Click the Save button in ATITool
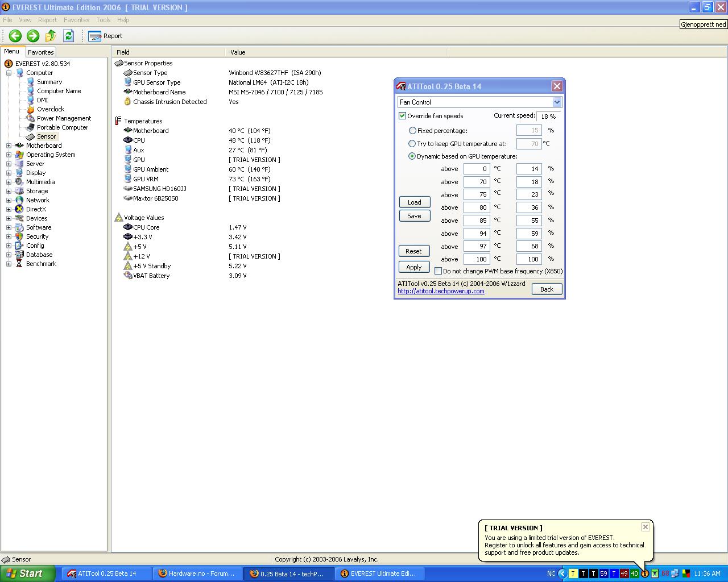This screenshot has width=728, height=582. click(415, 216)
